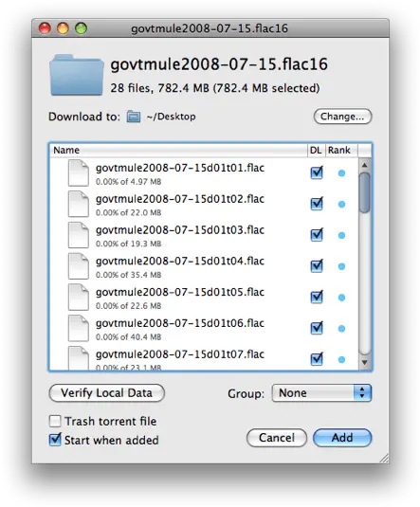Click the file icon for govtmule2008-07-15d01t04.flac

click(79, 266)
